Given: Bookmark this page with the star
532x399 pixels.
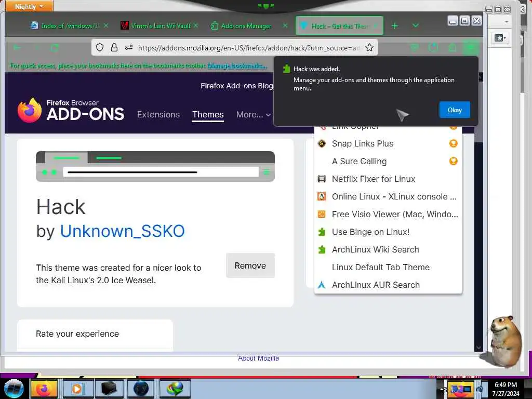Looking at the screenshot, I should (369, 47).
